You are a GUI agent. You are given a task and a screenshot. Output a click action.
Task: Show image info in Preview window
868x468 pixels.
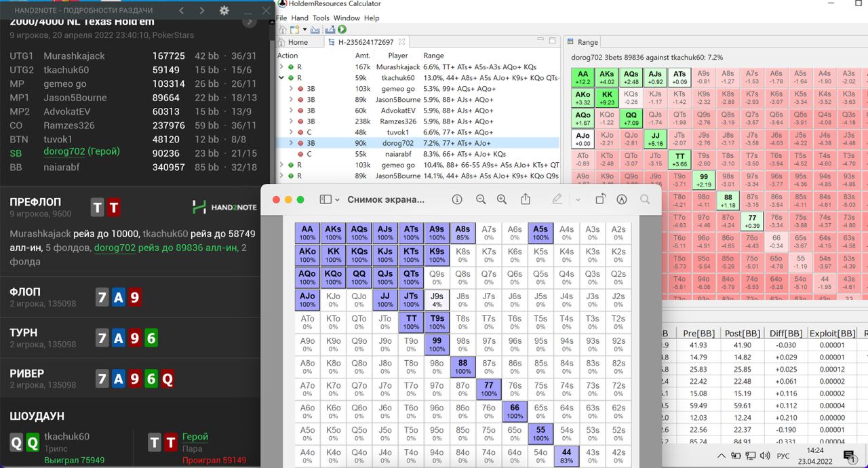pyautogui.click(x=457, y=199)
